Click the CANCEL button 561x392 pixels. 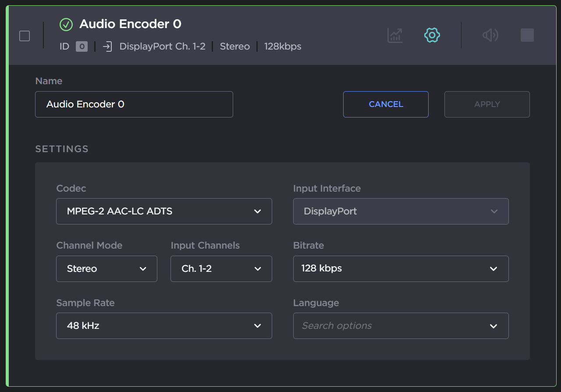point(386,104)
